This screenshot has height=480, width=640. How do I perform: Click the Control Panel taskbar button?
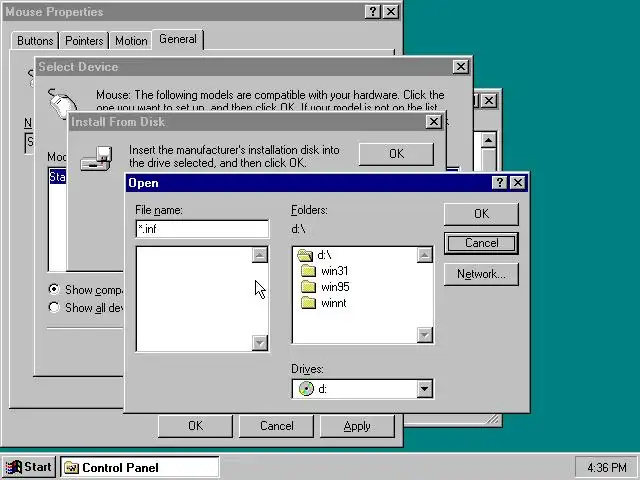pos(140,467)
